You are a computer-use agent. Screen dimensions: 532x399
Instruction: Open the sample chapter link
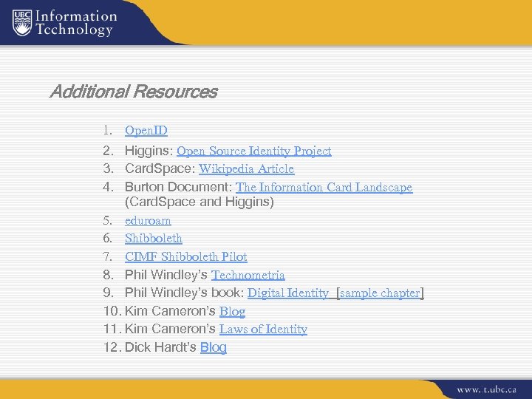(x=381, y=293)
